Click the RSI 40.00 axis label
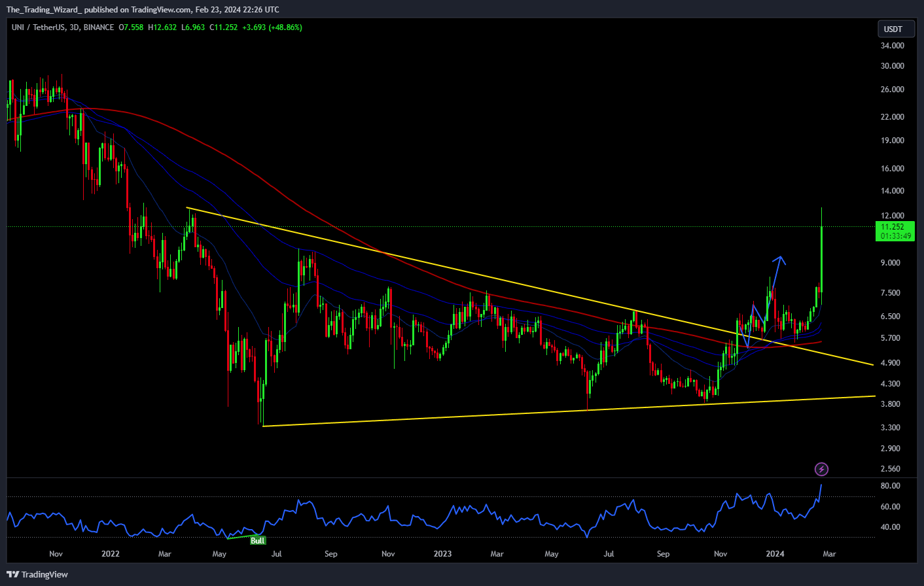The height and width of the screenshot is (586, 924). click(891, 527)
